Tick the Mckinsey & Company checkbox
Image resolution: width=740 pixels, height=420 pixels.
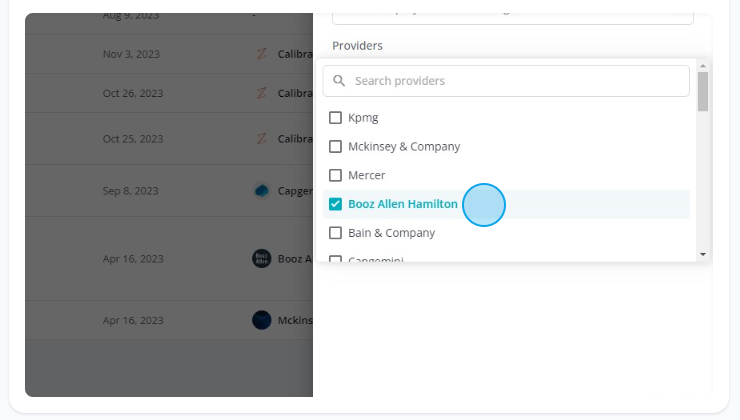335,146
